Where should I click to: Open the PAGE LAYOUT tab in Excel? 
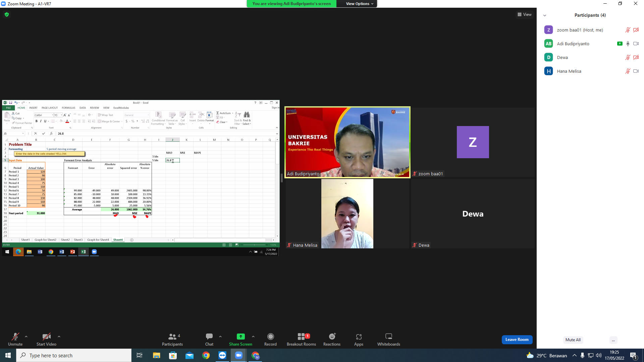[50, 108]
